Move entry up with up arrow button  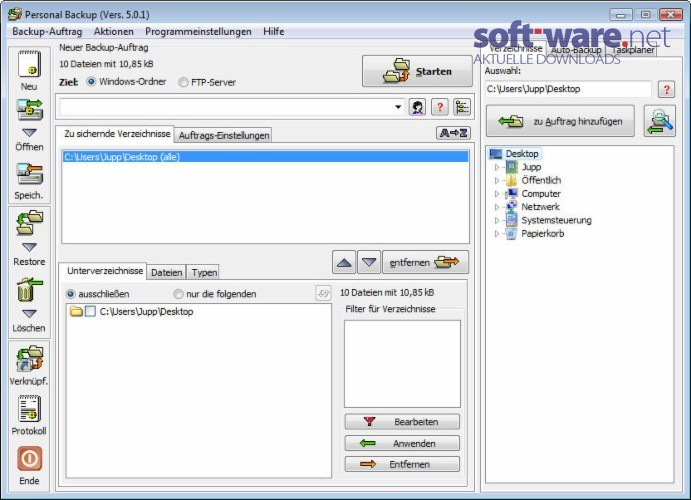(344, 263)
